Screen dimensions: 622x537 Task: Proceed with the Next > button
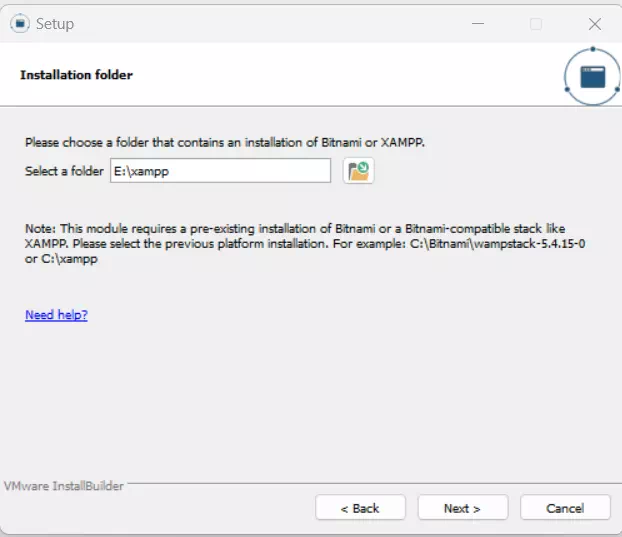click(463, 508)
